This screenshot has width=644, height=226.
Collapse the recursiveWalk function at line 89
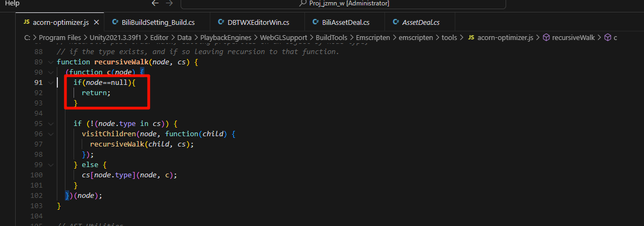(50, 62)
